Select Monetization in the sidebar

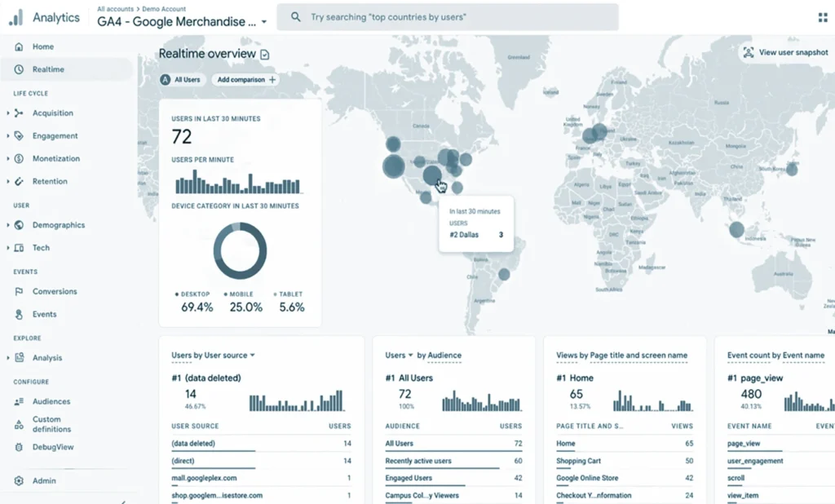pyautogui.click(x=55, y=158)
